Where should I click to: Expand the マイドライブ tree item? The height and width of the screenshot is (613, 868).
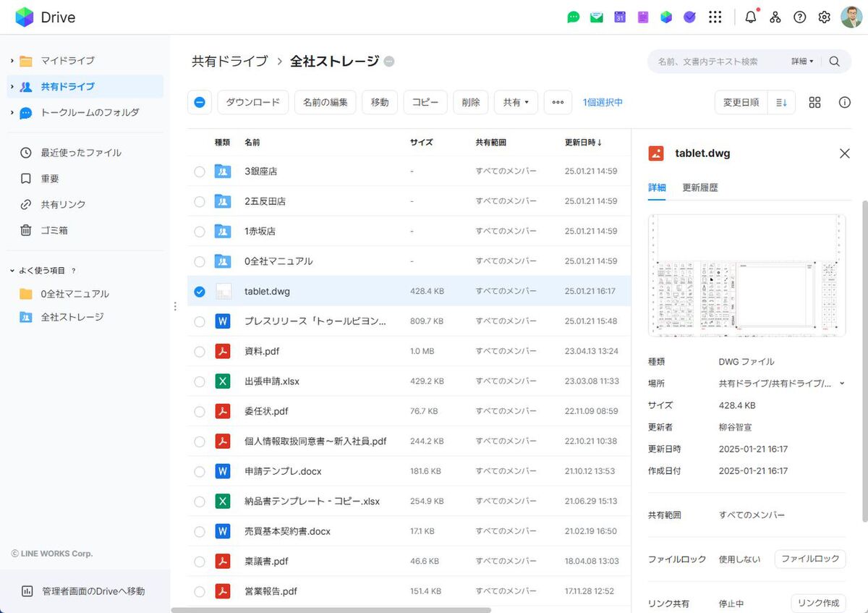12,61
